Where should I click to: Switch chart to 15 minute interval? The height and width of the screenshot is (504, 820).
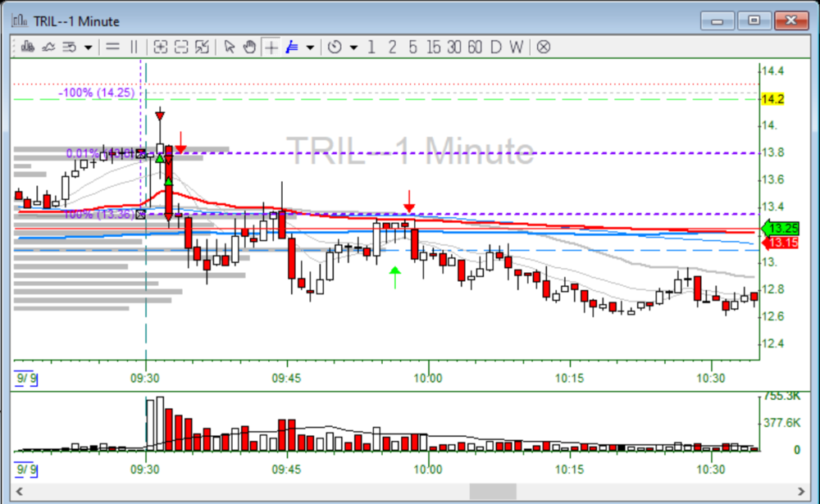(x=432, y=47)
